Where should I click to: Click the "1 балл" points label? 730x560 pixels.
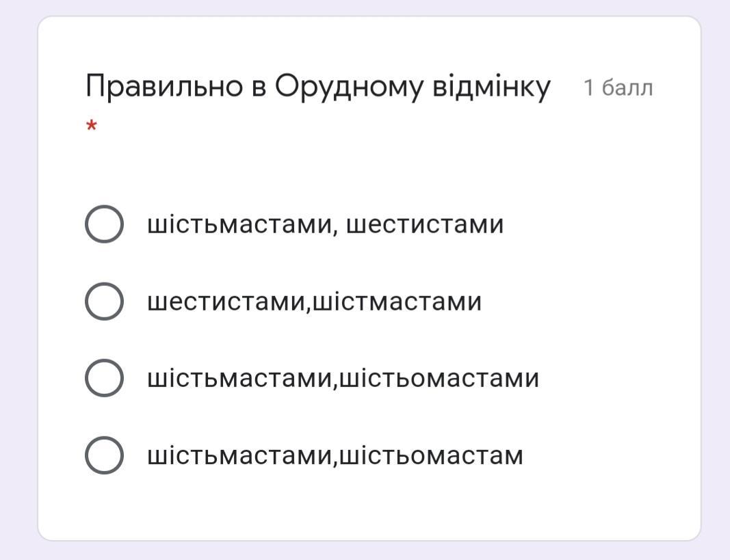(x=618, y=88)
